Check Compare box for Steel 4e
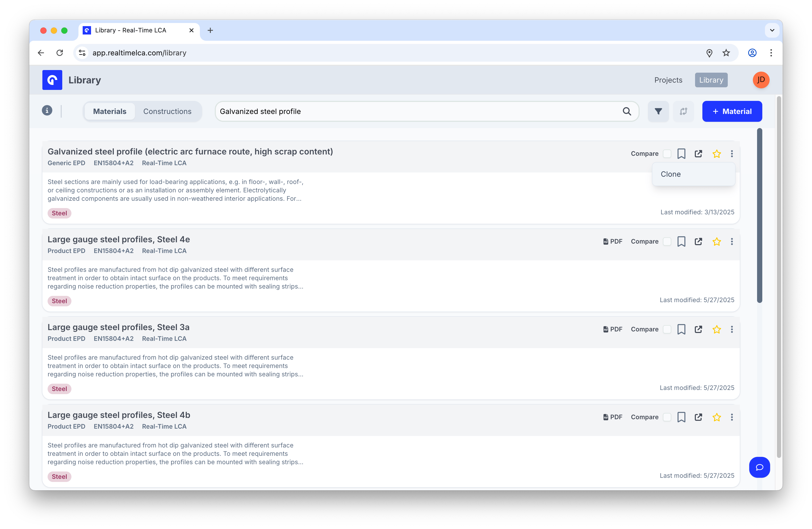The width and height of the screenshot is (812, 529). tap(667, 241)
